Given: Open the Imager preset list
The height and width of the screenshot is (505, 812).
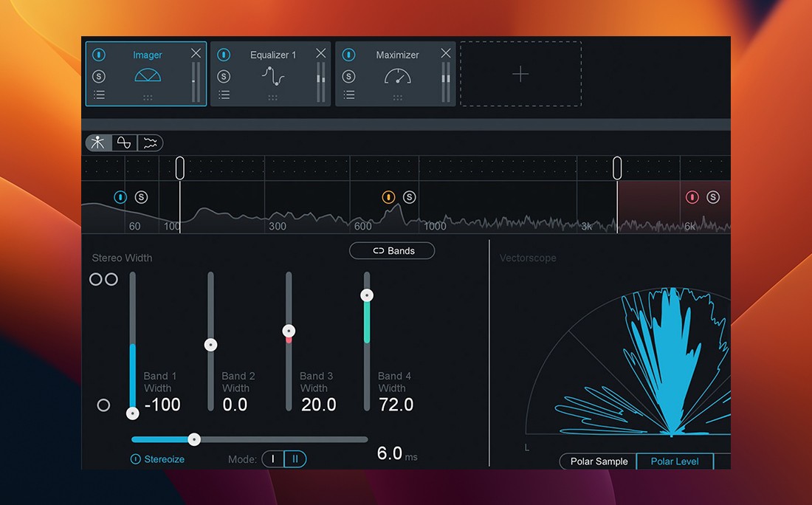Looking at the screenshot, I should tap(98, 95).
